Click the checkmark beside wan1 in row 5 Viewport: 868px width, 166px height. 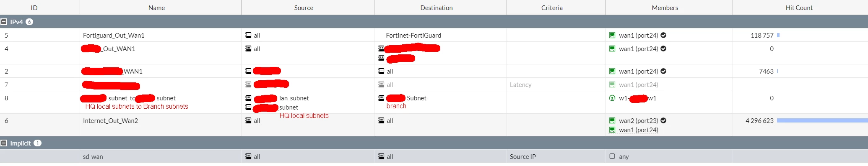coord(663,36)
